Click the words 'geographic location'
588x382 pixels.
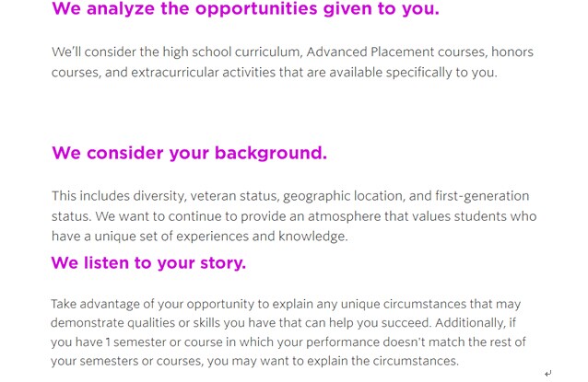pyautogui.click(x=344, y=196)
